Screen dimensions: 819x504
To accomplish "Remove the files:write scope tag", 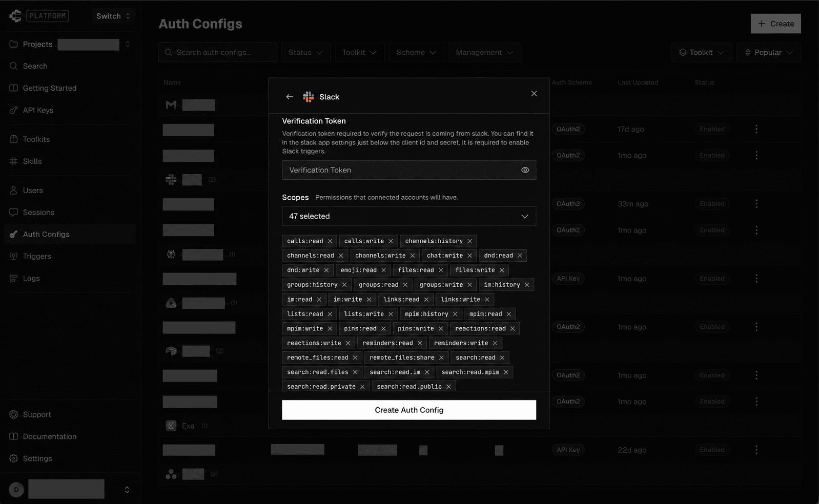I will 502,270.
